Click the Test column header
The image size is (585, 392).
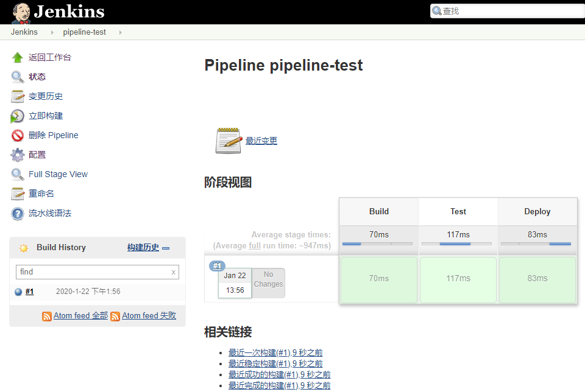[458, 211]
